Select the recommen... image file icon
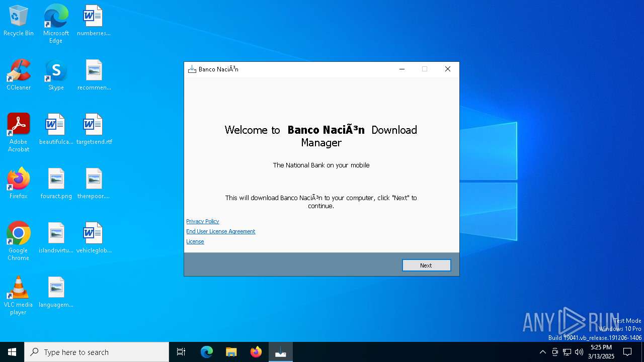Viewport: 644px width, 362px height. pos(94,75)
